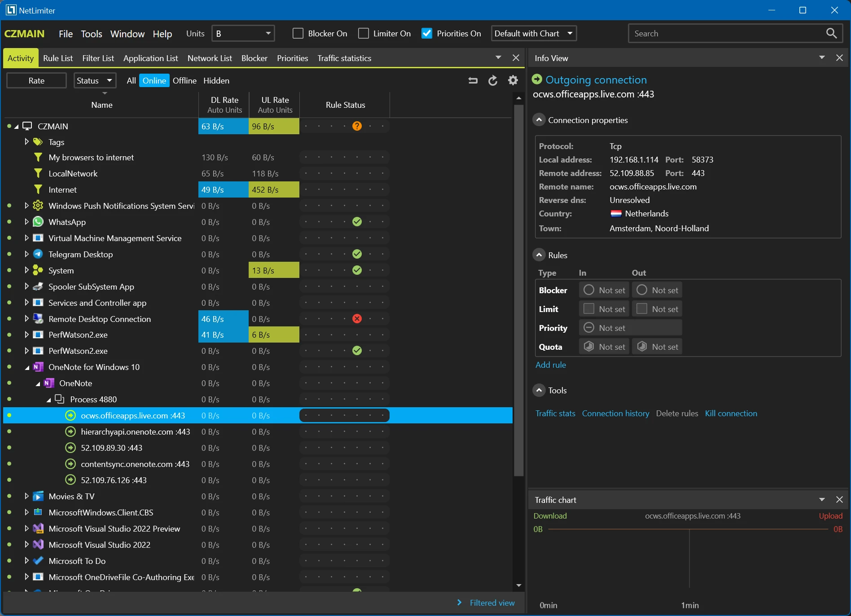Open the Default with Chart layout dropdown
Screen dimensions: 851x616
point(534,33)
